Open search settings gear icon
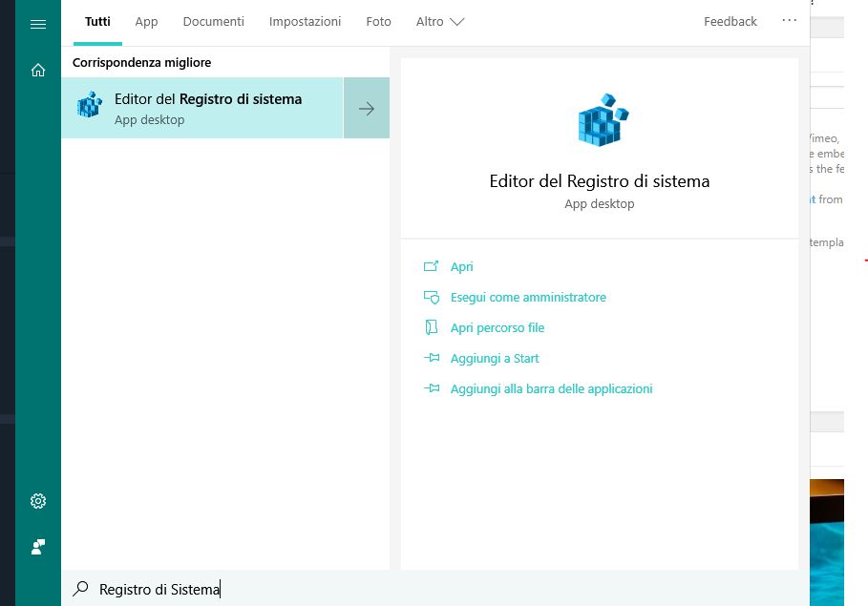The image size is (868, 606). click(38, 501)
